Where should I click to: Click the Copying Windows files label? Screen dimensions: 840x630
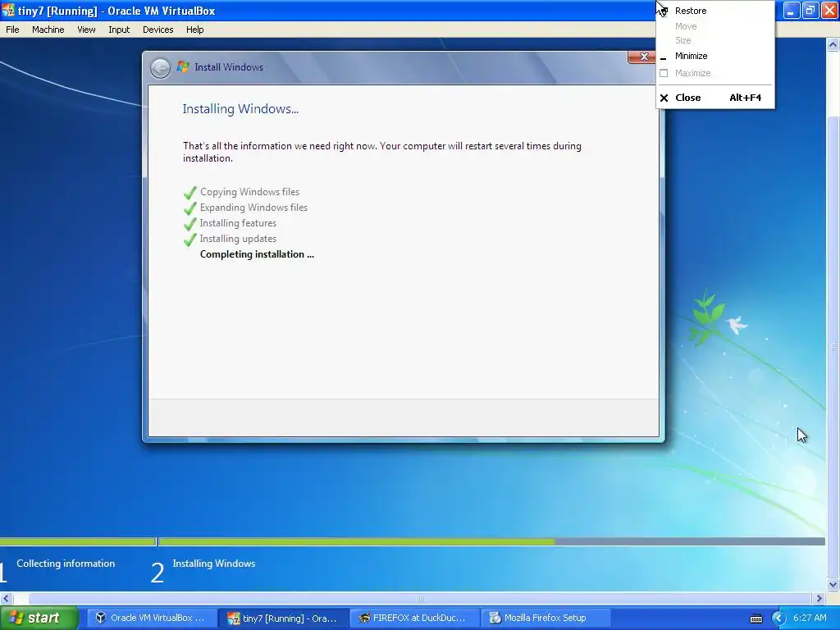[249, 192]
